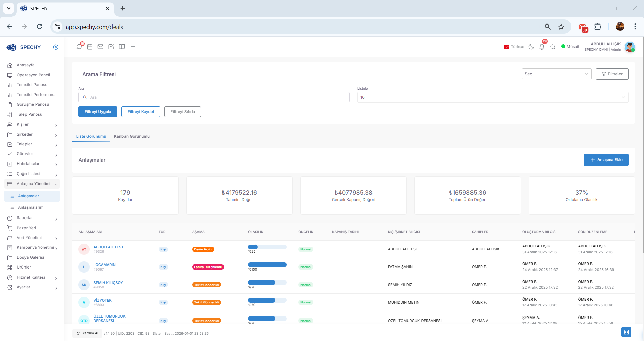Expand the Hizmet Kalitesi sidebar menu
644x341 pixels.
[32, 278]
